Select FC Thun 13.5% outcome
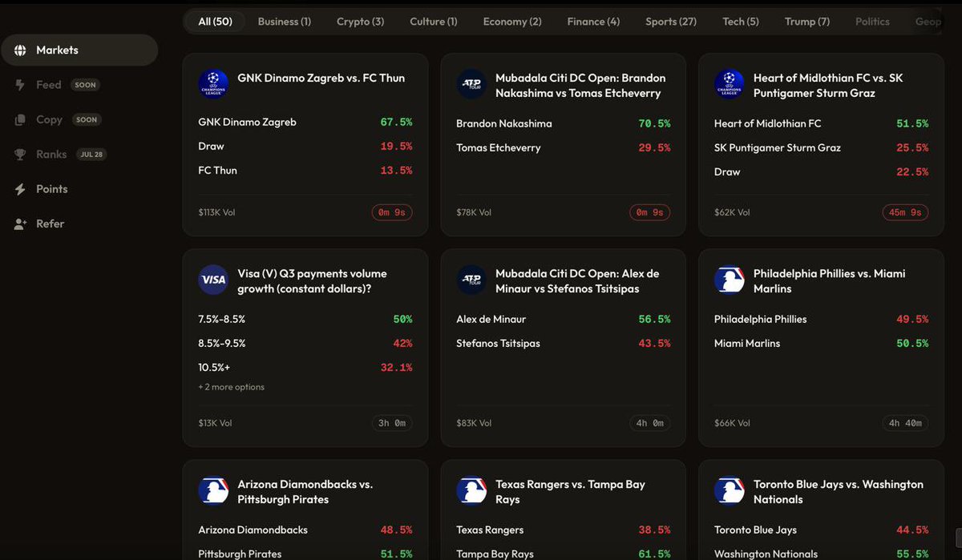The width and height of the screenshot is (962, 560). coord(305,171)
